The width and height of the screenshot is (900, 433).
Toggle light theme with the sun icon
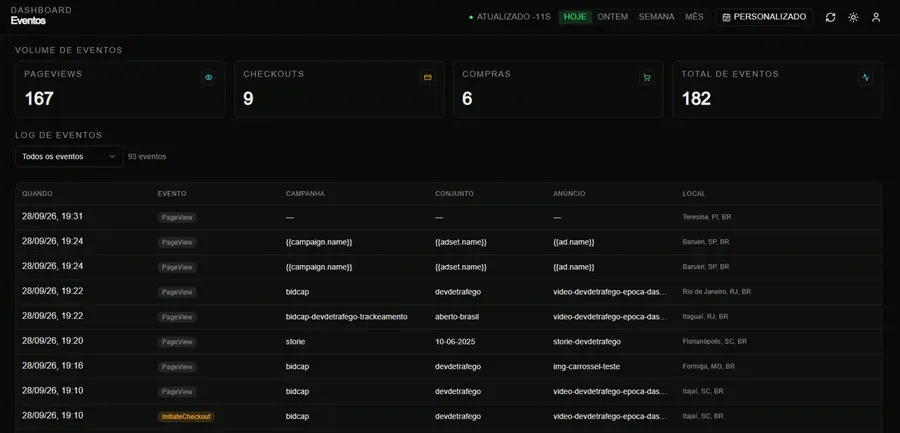tap(854, 17)
